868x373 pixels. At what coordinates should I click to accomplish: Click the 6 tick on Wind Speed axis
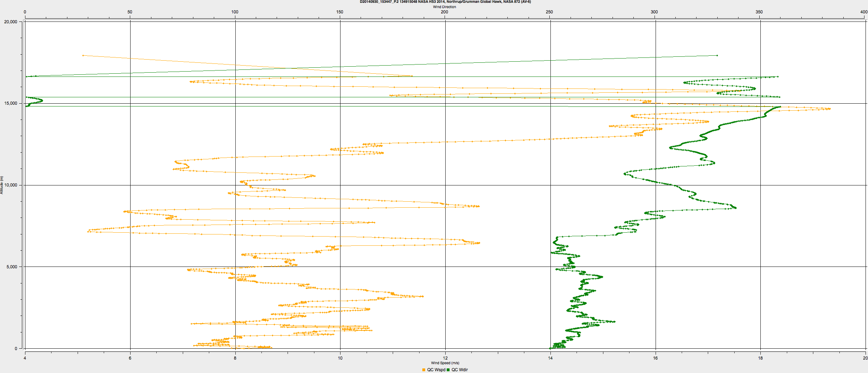click(130, 358)
